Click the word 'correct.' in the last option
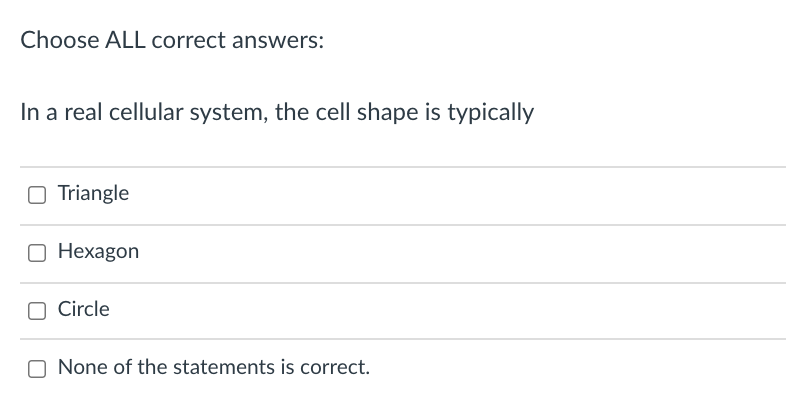 tap(335, 368)
